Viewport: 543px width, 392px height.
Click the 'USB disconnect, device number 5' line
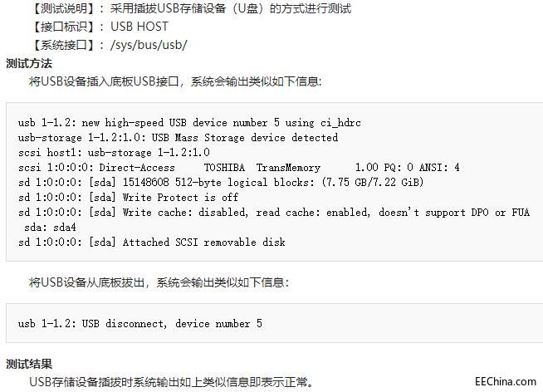140,324
